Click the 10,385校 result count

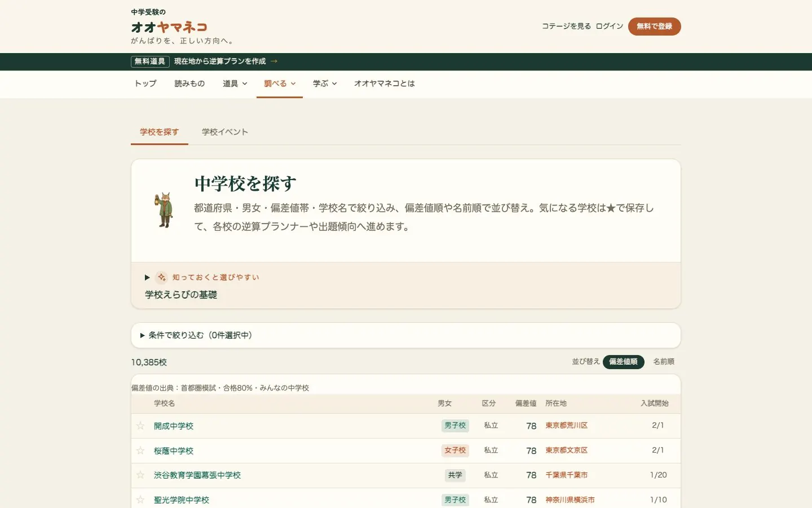pyautogui.click(x=149, y=362)
